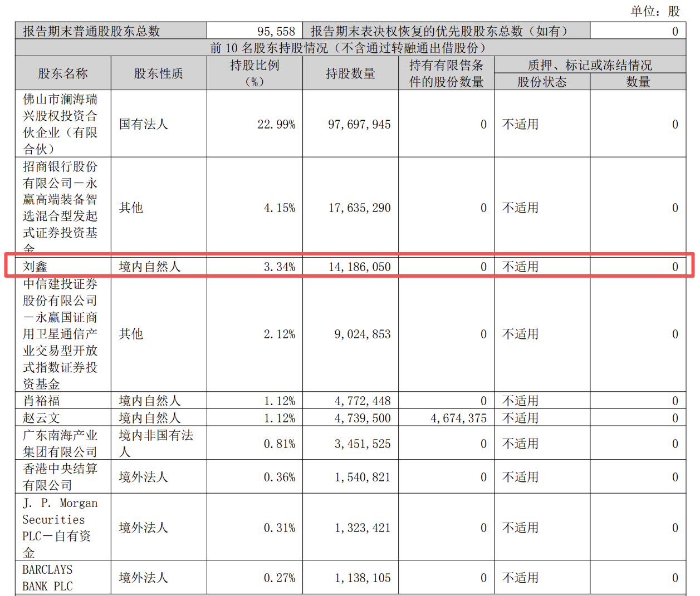The image size is (700, 596).
Task: Click the restricted shares value 4,674,375
Action: tap(458, 418)
